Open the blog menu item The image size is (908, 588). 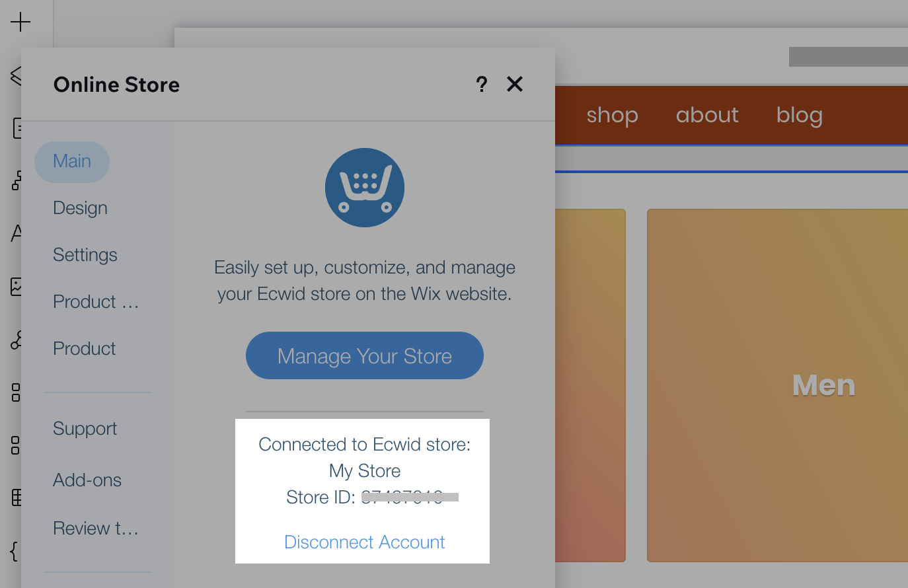(799, 115)
